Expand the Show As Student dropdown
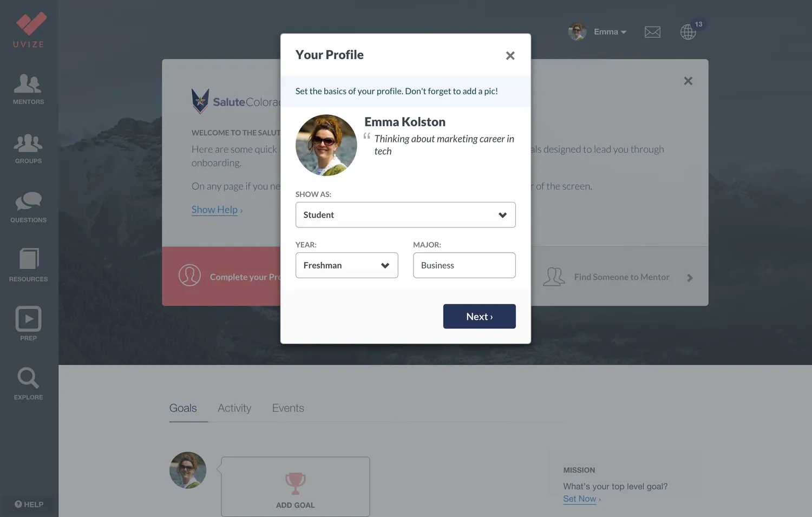 pyautogui.click(x=405, y=215)
